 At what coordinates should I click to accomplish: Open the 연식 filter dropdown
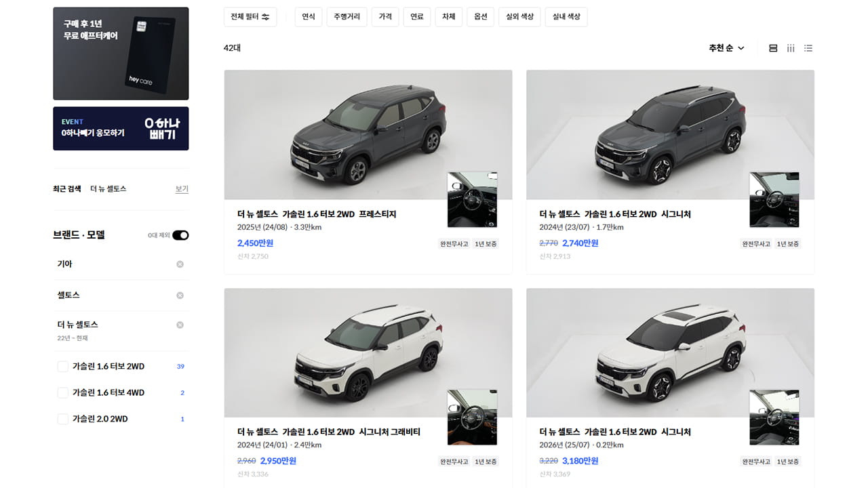click(x=309, y=17)
